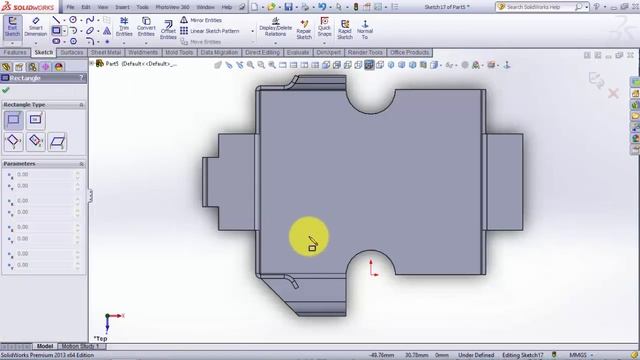Expand the Part5 tree node
The height and width of the screenshot is (360, 640).
pos(92,63)
